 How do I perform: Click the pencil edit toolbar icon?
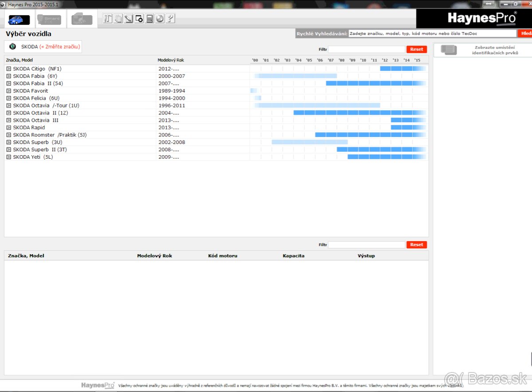pos(129,19)
